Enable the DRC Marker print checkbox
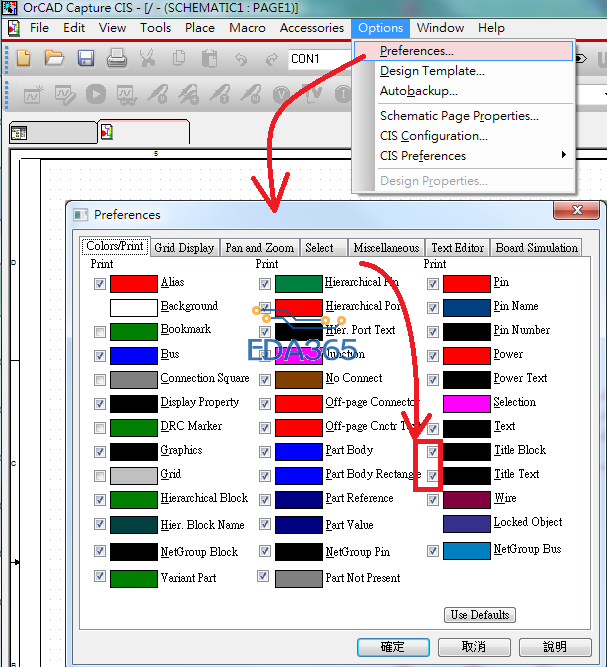This screenshot has width=607, height=667. [100, 428]
